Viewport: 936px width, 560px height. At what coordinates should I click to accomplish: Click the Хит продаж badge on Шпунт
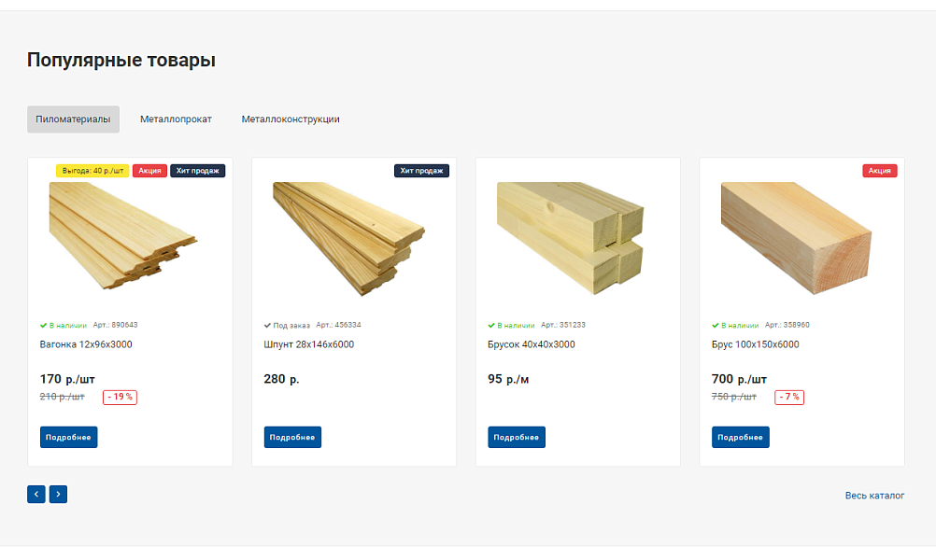(421, 171)
